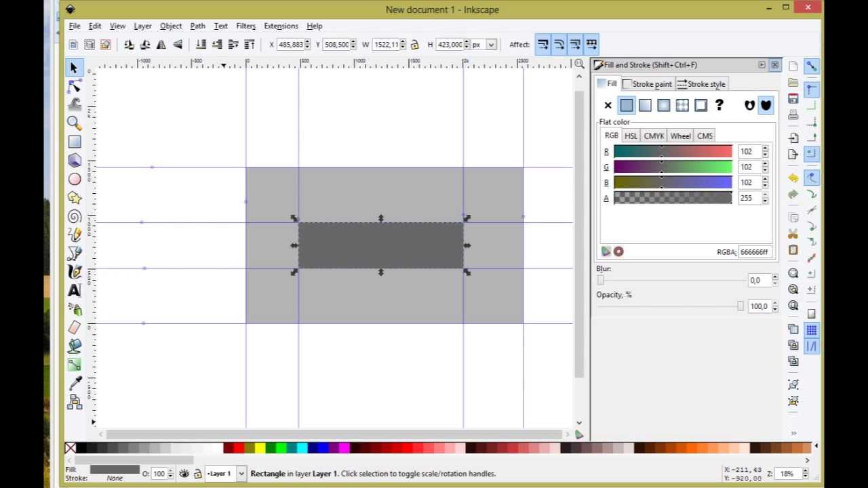This screenshot has width=868, height=488.
Task: Open the Stroke style tab
Action: (x=701, y=84)
